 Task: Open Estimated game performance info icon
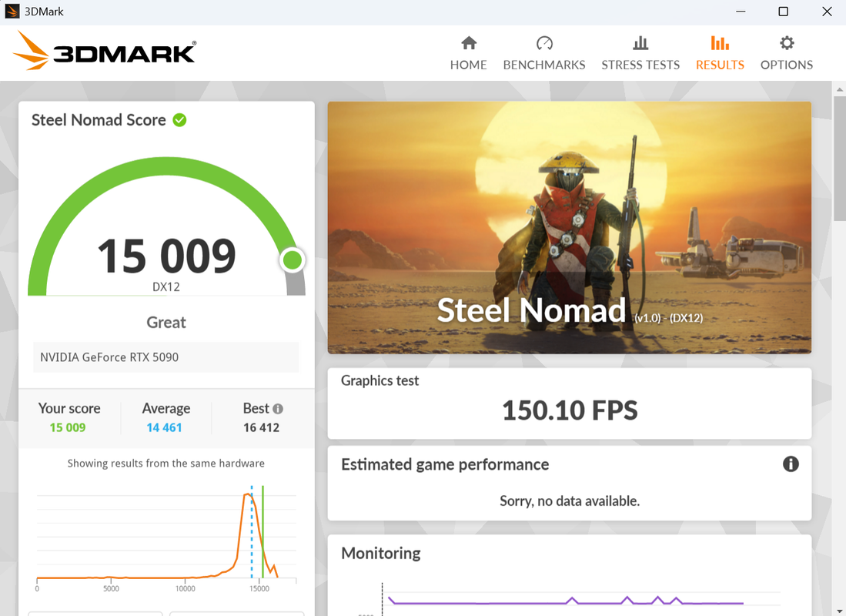[791, 464]
